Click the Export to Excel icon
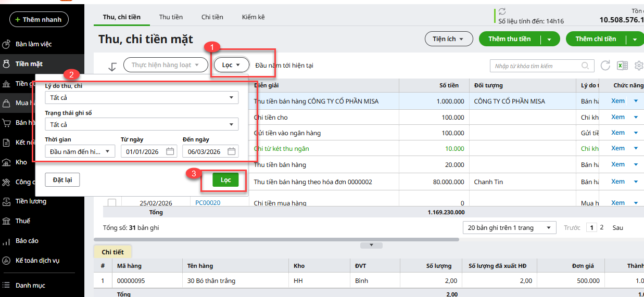Screen dimensions: 644x297 [622, 66]
